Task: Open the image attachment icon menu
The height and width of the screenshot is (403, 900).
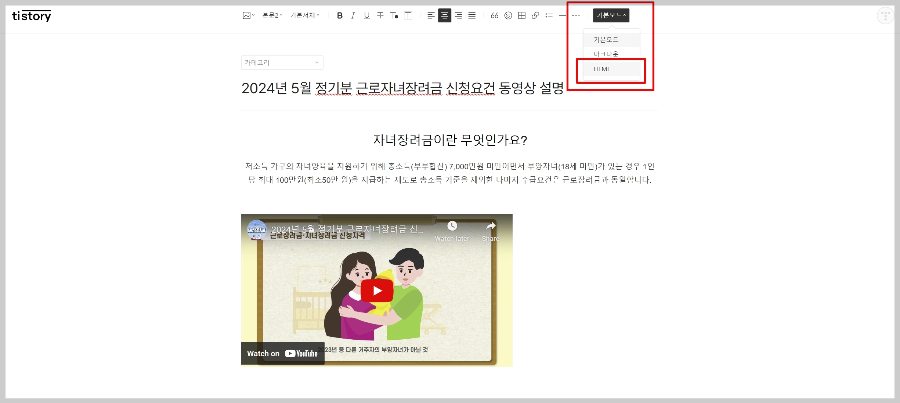Action: tap(249, 16)
